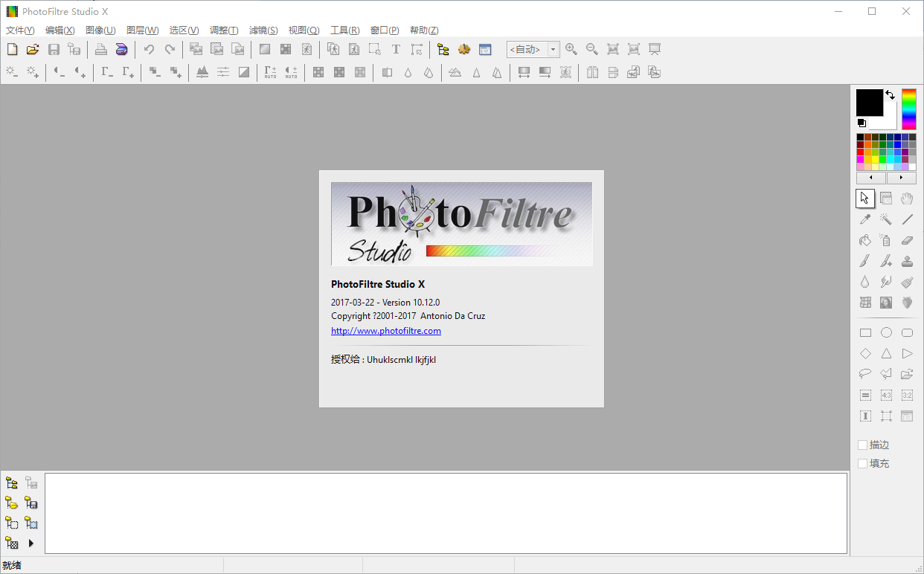Open the 滤镜(S) menu
924x574 pixels.
pyautogui.click(x=263, y=30)
